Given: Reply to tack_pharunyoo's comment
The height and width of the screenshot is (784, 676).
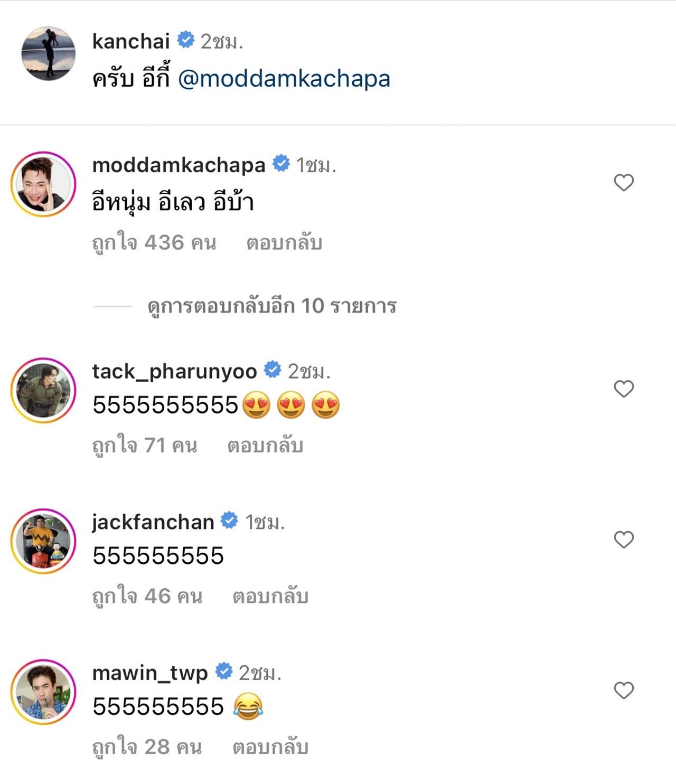Looking at the screenshot, I should pyautogui.click(x=265, y=446).
